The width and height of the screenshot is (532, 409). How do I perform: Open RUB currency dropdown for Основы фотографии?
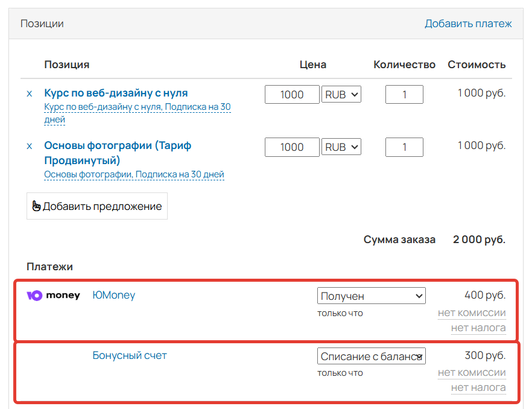(x=341, y=147)
